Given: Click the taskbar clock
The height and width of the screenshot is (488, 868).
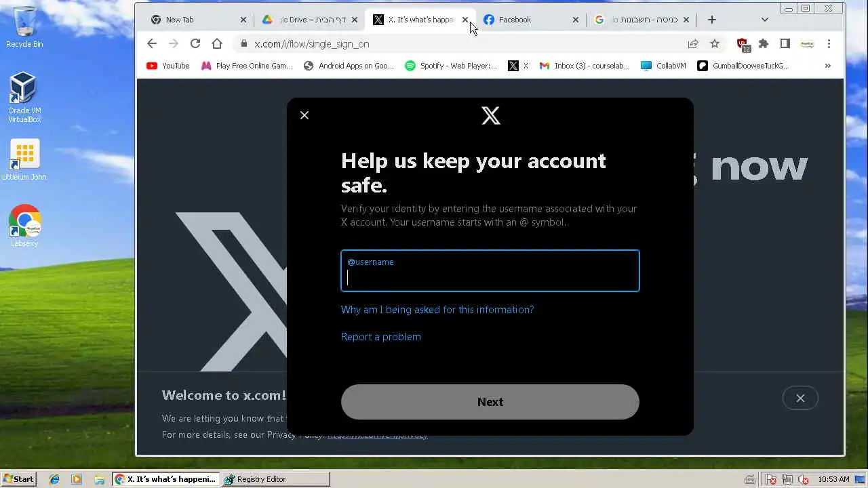Looking at the screenshot, I should 833,479.
